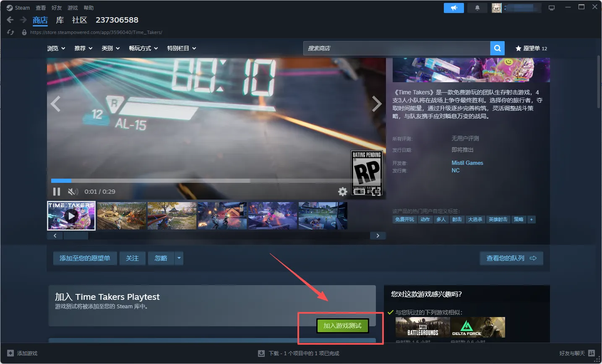602x364 pixels.
Task: Go back with the back arrow
Action: pos(10,20)
